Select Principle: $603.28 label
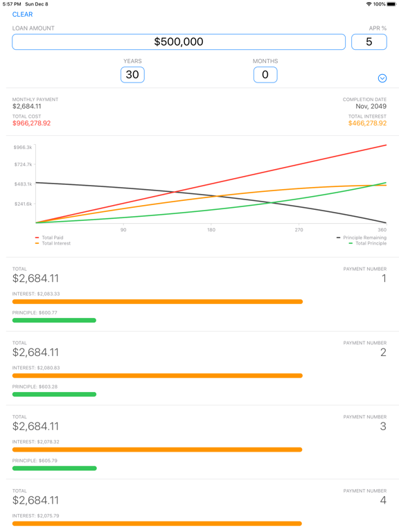This screenshot has width=399, height=532. click(35, 387)
